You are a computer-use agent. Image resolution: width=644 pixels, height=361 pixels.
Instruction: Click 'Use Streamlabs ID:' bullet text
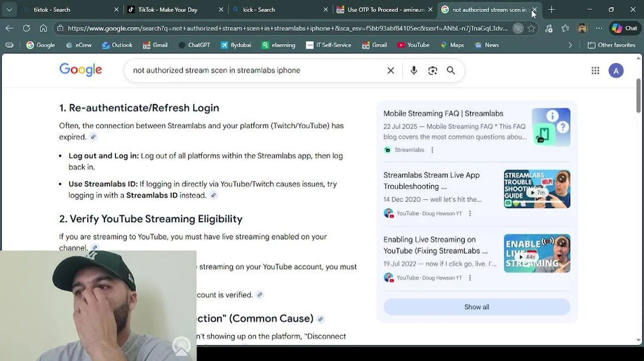click(x=103, y=184)
